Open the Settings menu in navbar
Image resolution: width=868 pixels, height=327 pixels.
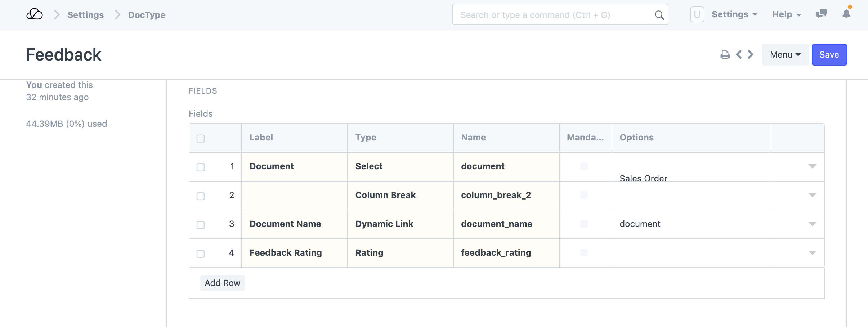[x=734, y=14]
